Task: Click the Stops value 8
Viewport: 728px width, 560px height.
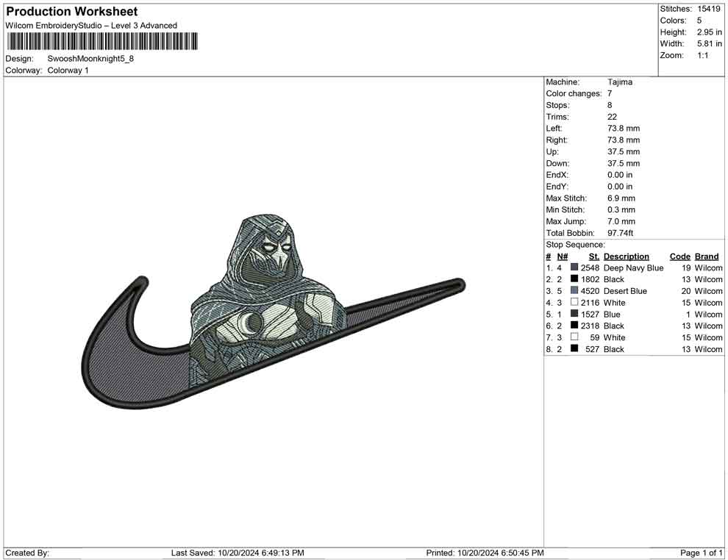Action: (x=610, y=105)
